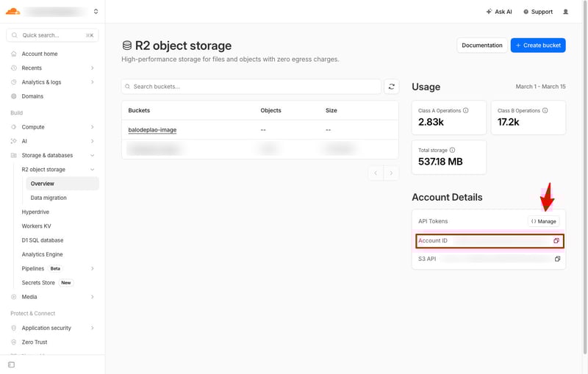The width and height of the screenshot is (588, 374).
Task: Show Class A Operations info tooltip
Action: [x=465, y=110]
